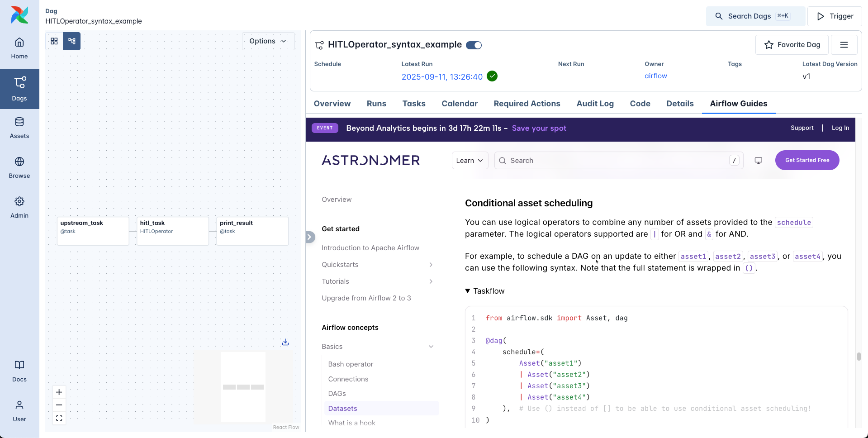Download the graph as image
This screenshot has width=868, height=438.
click(285, 342)
